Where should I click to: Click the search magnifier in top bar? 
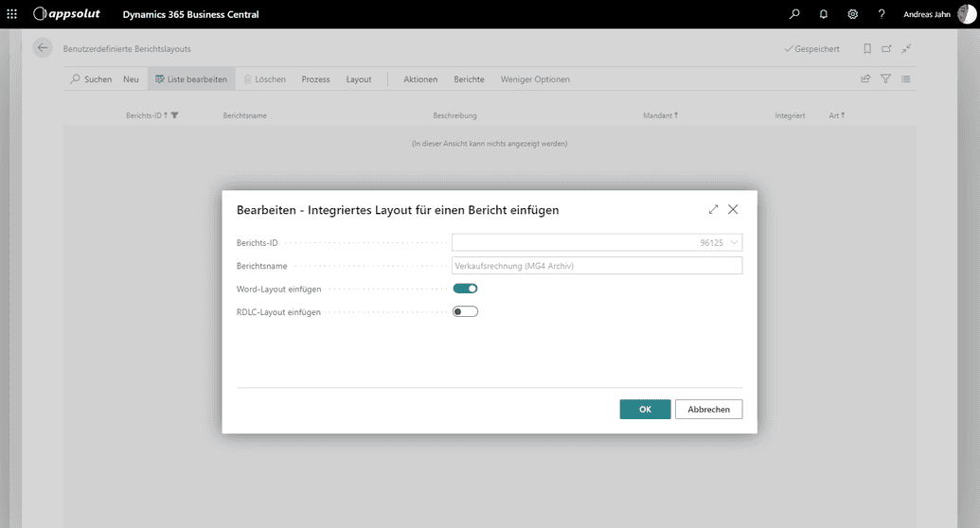point(794,14)
